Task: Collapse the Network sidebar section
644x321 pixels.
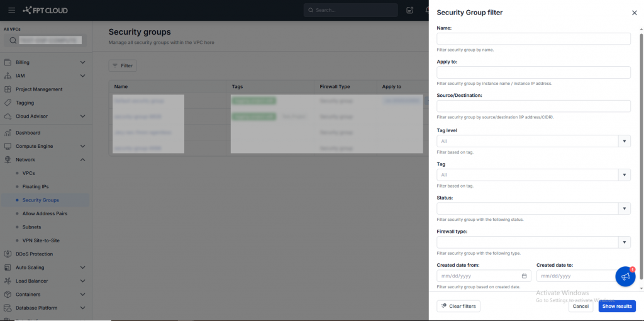Action: pyautogui.click(x=82, y=160)
